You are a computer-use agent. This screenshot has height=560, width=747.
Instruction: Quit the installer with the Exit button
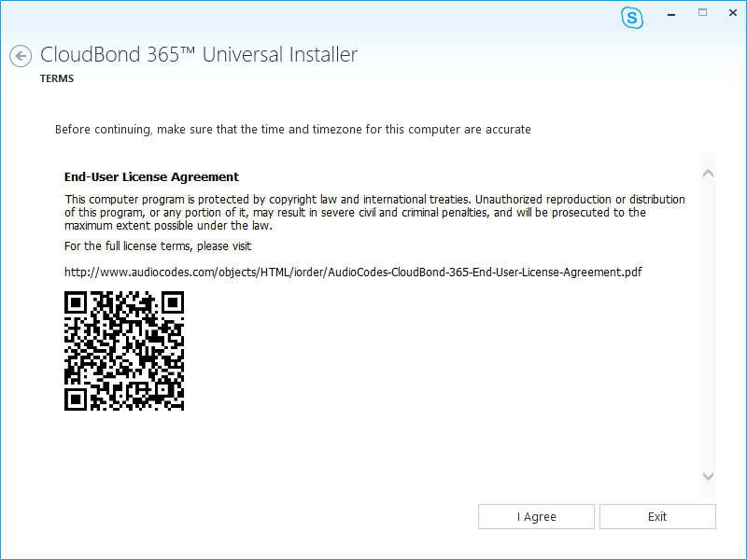point(657,517)
